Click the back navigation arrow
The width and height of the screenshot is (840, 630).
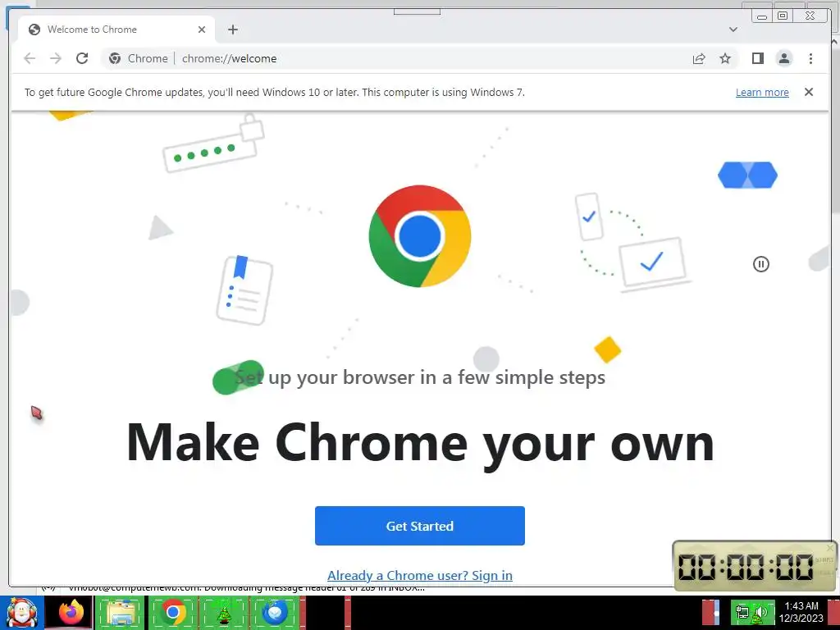pyautogui.click(x=30, y=58)
